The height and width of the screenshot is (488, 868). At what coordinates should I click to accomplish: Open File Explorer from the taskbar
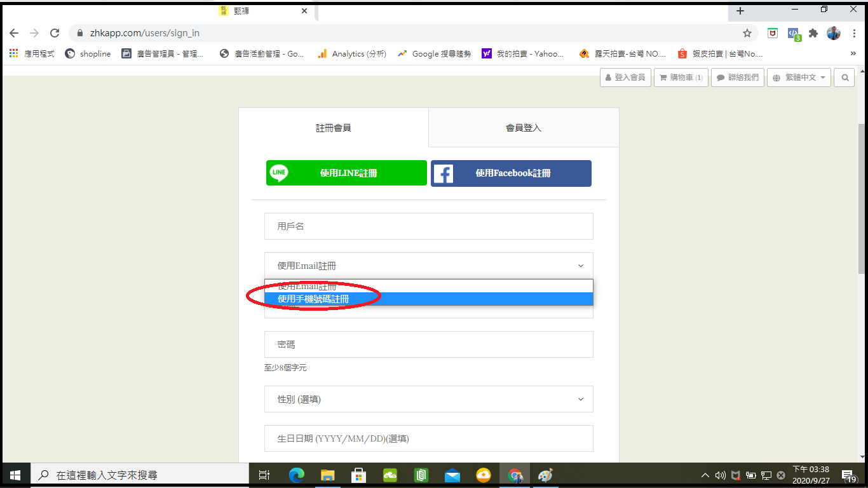327,475
